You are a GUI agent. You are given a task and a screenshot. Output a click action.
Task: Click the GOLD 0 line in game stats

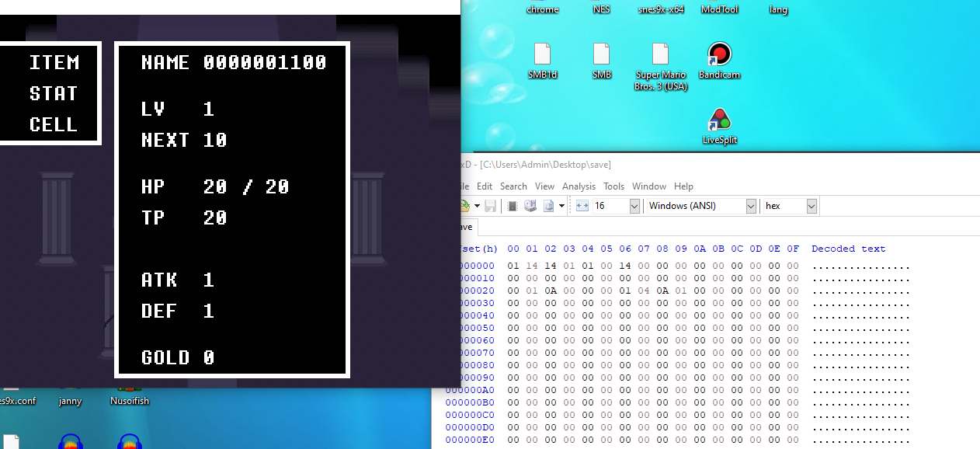coord(178,357)
